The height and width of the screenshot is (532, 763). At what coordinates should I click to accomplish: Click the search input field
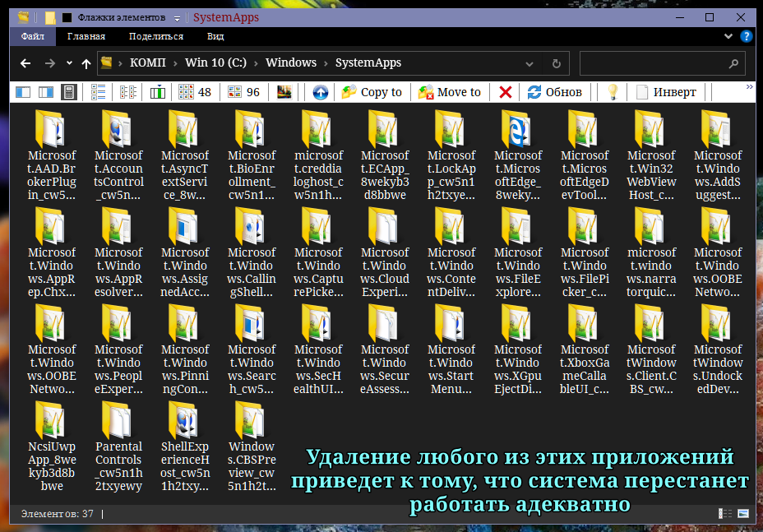pos(663,63)
